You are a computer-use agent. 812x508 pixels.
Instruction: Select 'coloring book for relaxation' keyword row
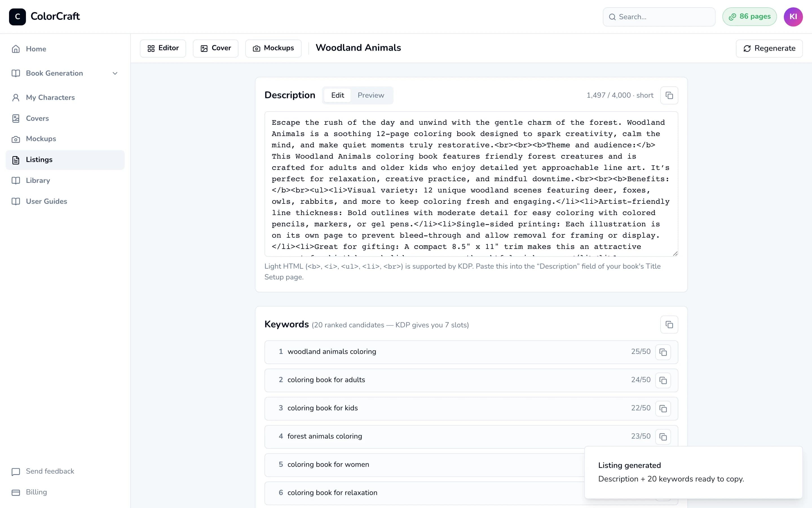(x=471, y=493)
